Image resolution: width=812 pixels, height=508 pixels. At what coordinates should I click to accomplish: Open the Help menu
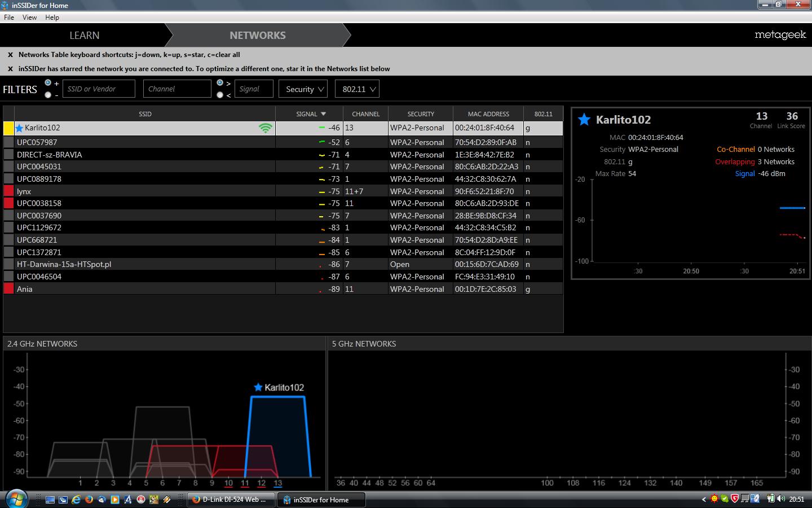(x=52, y=17)
